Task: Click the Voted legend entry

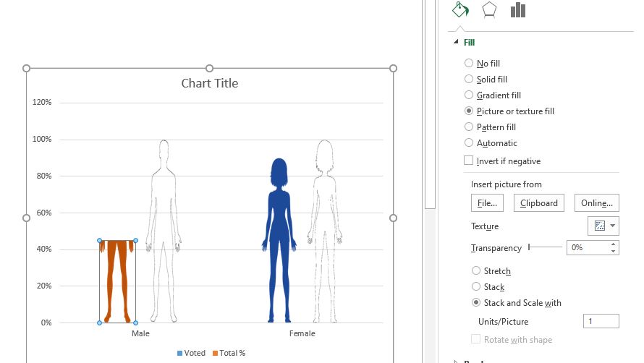Action: 192,353
